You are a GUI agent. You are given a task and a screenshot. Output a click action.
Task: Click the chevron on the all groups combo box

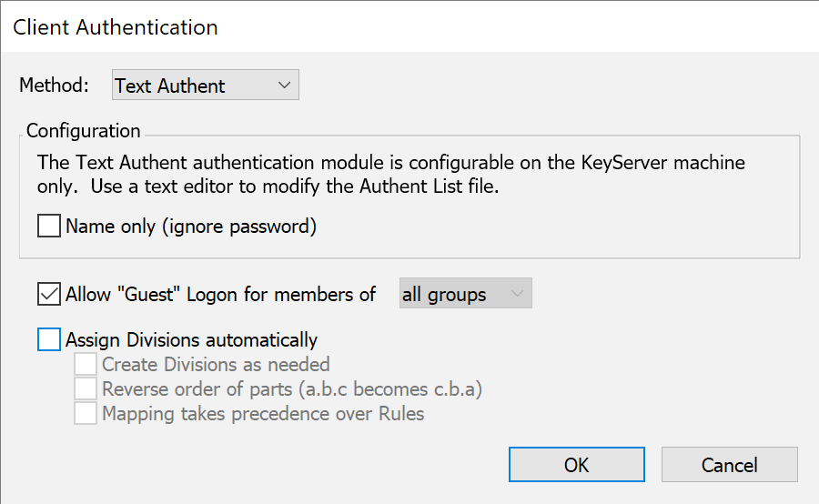518,295
